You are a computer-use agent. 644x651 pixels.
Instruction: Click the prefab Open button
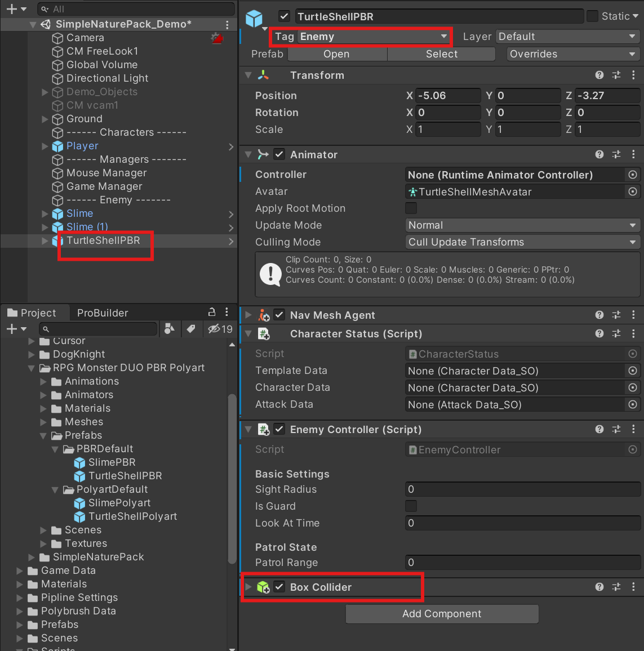click(337, 54)
